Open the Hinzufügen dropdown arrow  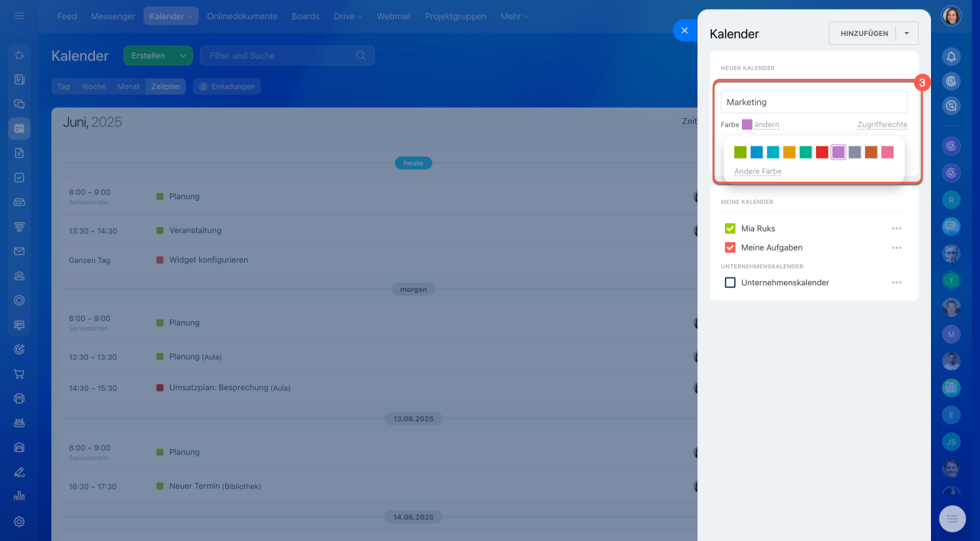(907, 33)
